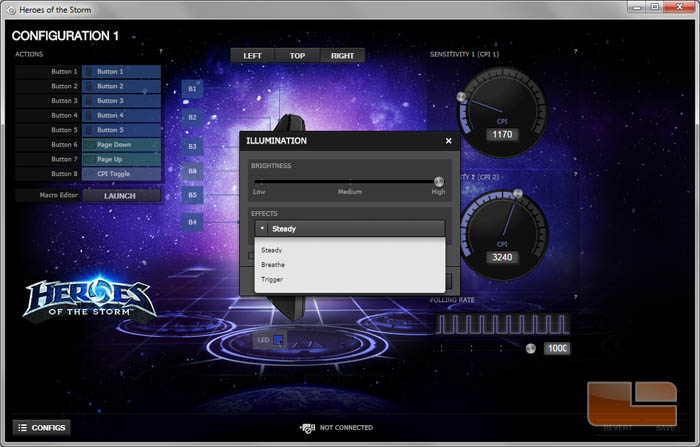Click the B8 mouse button marker
Screen dimensions: 700x447
192,171
